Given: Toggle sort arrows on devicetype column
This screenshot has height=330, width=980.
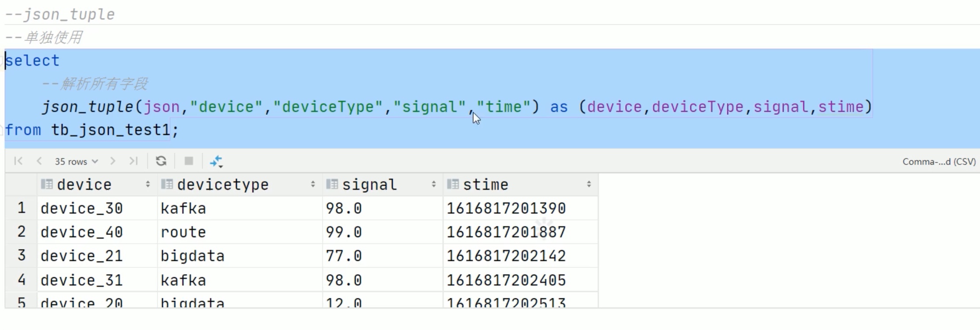Looking at the screenshot, I should [x=313, y=185].
